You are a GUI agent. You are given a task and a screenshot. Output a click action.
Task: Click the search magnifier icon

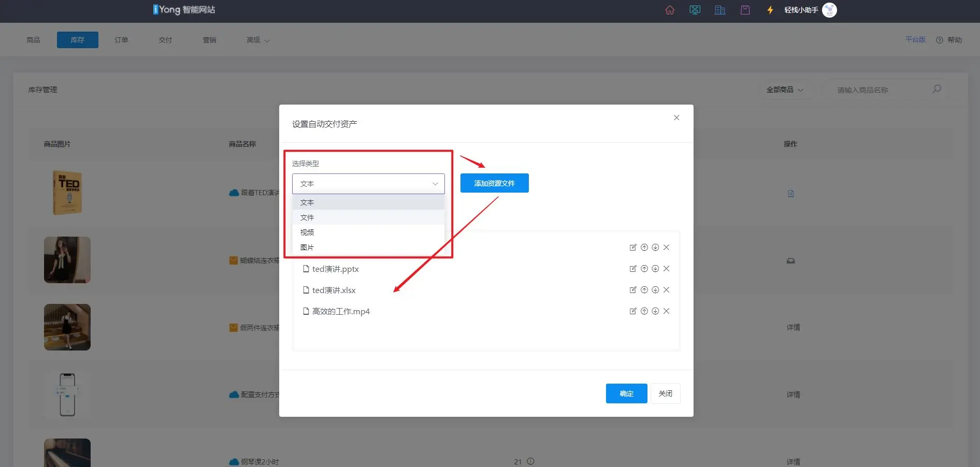pyautogui.click(x=936, y=89)
